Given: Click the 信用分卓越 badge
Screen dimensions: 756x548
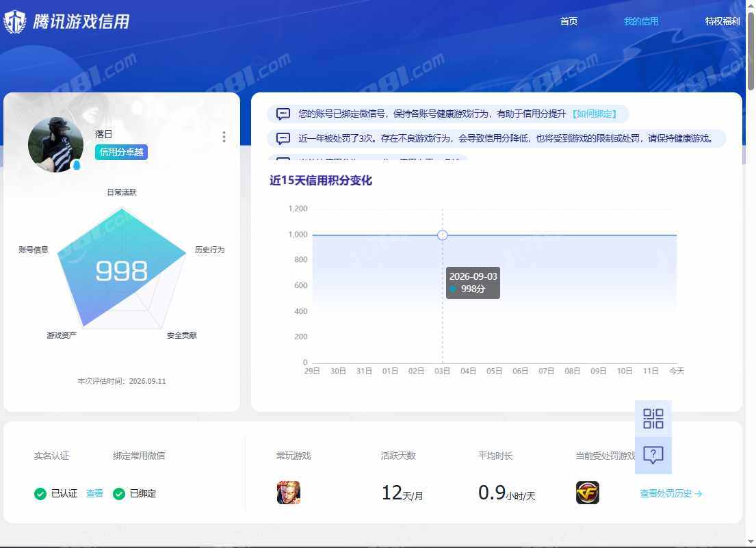Looking at the screenshot, I should point(121,153).
